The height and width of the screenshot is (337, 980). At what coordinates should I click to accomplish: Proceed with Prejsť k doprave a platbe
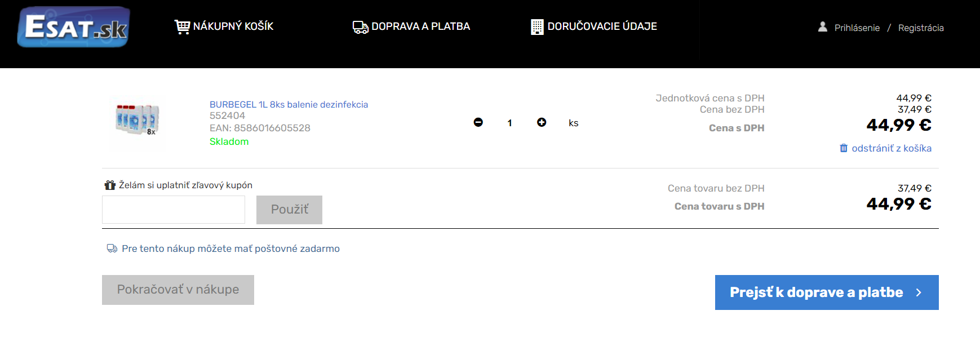click(826, 292)
